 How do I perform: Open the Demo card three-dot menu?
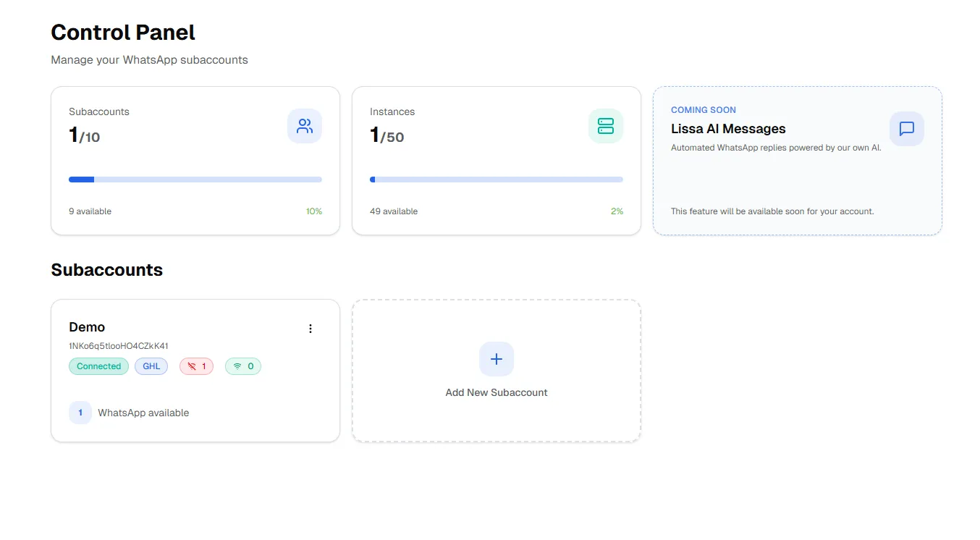tap(311, 329)
